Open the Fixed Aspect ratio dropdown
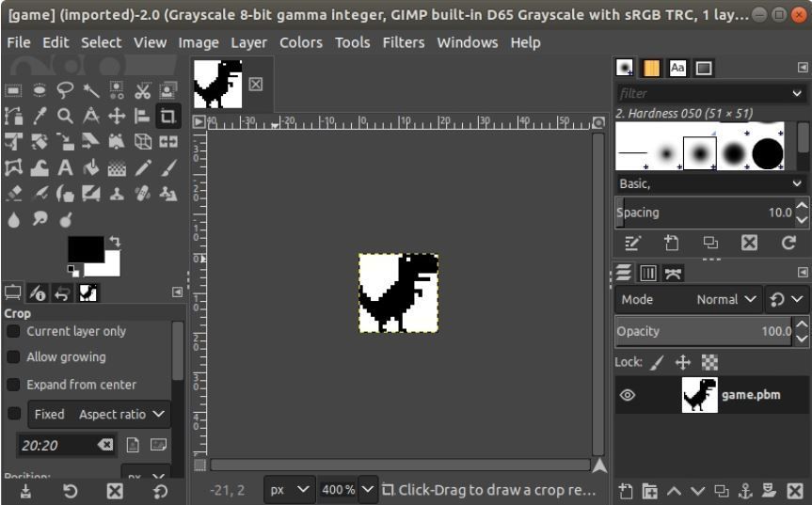This screenshot has width=812, height=505. [99, 415]
